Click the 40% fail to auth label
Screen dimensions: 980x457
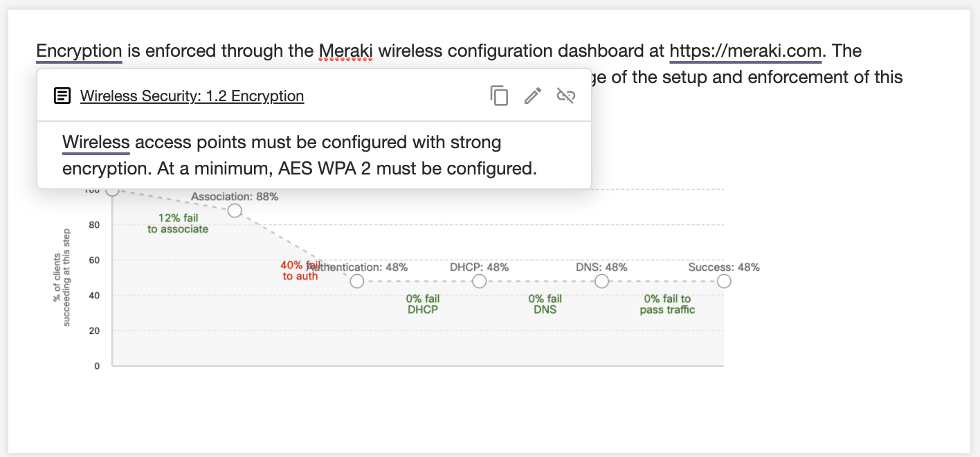[300, 270]
